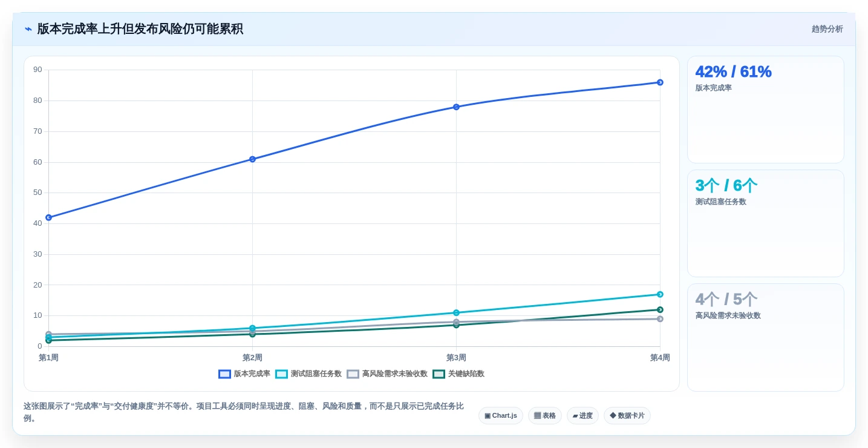This screenshot has height=448, width=868.
Task: Click the 版本完成率 data point at 第3周
Action: pyautogui.click(x=456, y=107)
